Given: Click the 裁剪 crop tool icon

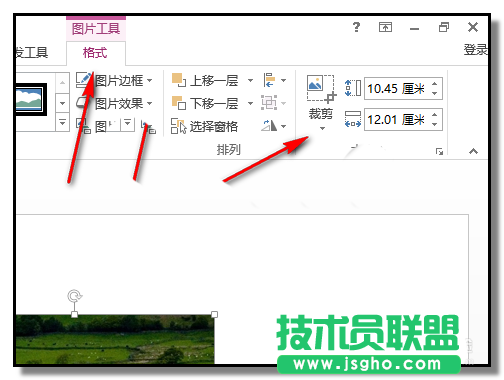Looking at the screenshot, I should 321,88.
